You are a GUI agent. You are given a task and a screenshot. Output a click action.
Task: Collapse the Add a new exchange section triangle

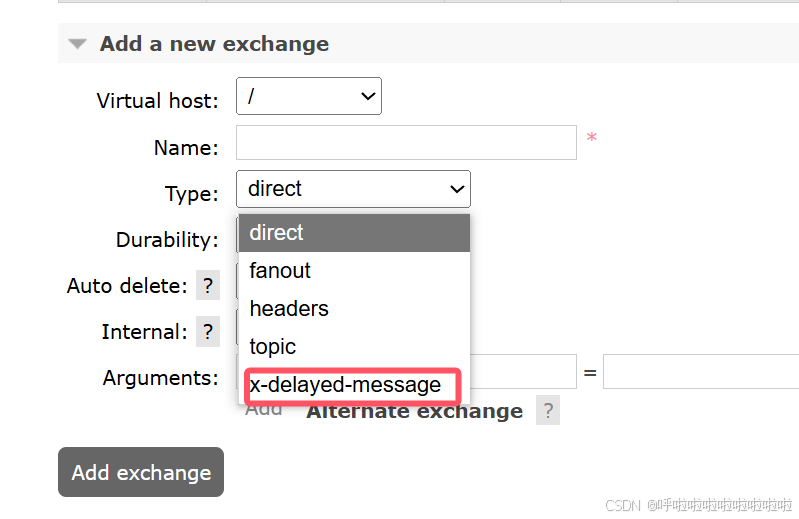[77, 44]
